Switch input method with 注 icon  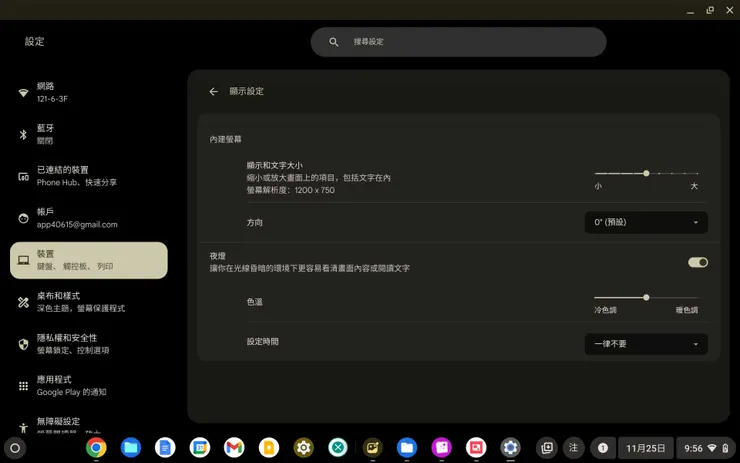(x=573, y=447)
